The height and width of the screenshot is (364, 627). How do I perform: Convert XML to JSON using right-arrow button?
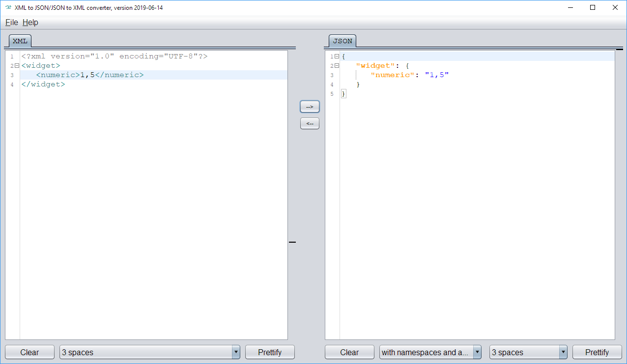[310, 107]
